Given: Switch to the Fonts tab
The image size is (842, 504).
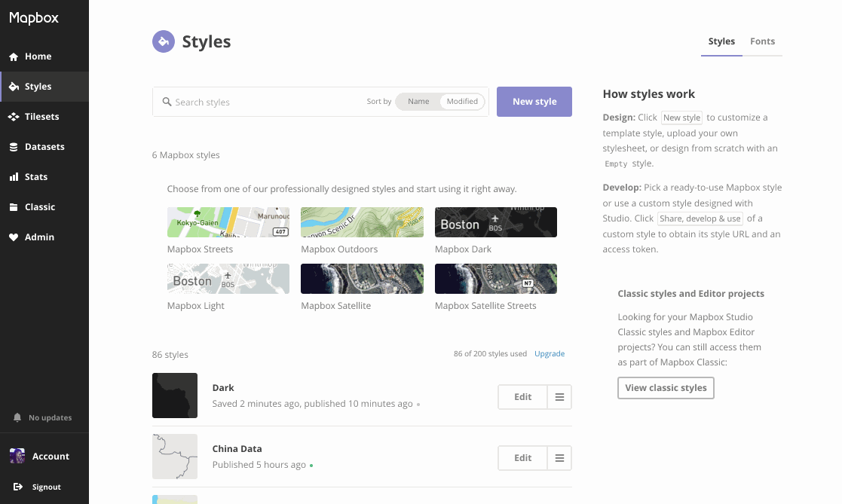Looking at the screenshot, I should pos(763,41).
